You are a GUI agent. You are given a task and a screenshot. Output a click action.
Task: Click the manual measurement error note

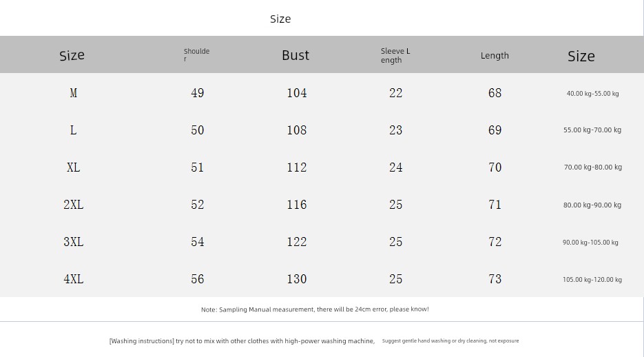coord(315,309)
